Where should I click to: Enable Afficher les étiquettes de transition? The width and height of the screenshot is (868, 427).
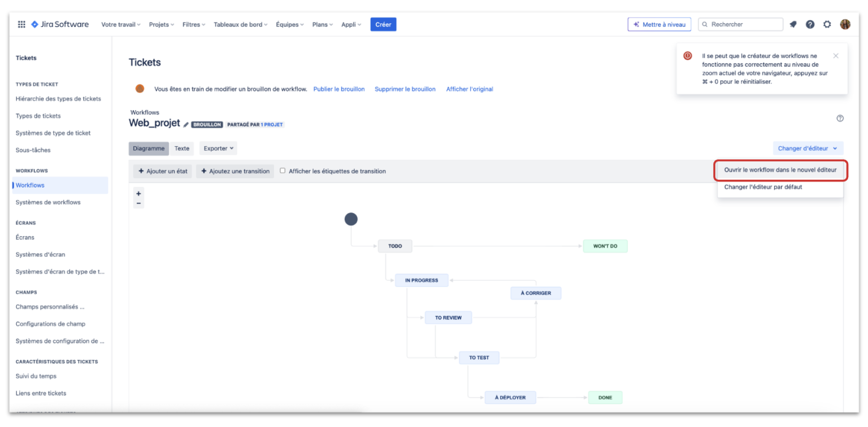(282, 171)
